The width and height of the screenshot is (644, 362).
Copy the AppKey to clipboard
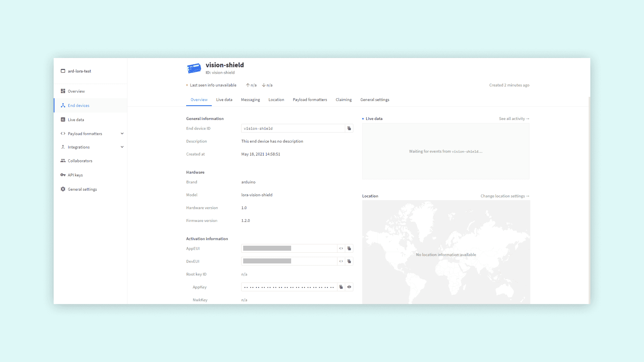pyautogui.click(x=341, y=287)
